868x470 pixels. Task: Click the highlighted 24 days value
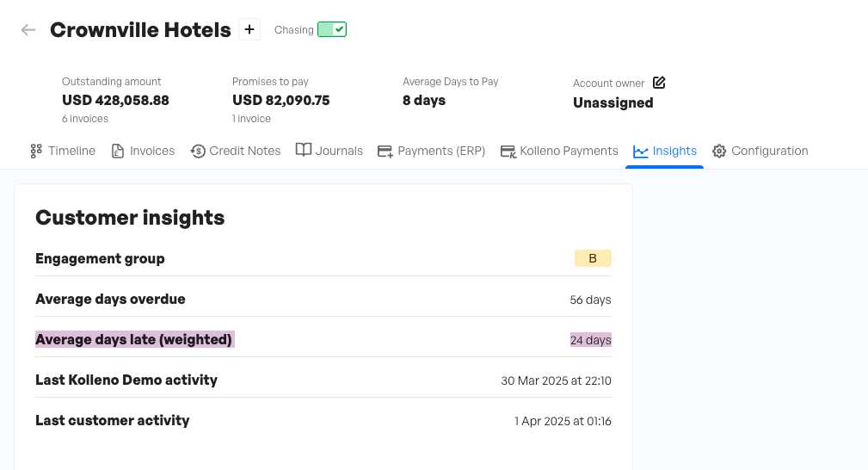click(x=591, y=340)
